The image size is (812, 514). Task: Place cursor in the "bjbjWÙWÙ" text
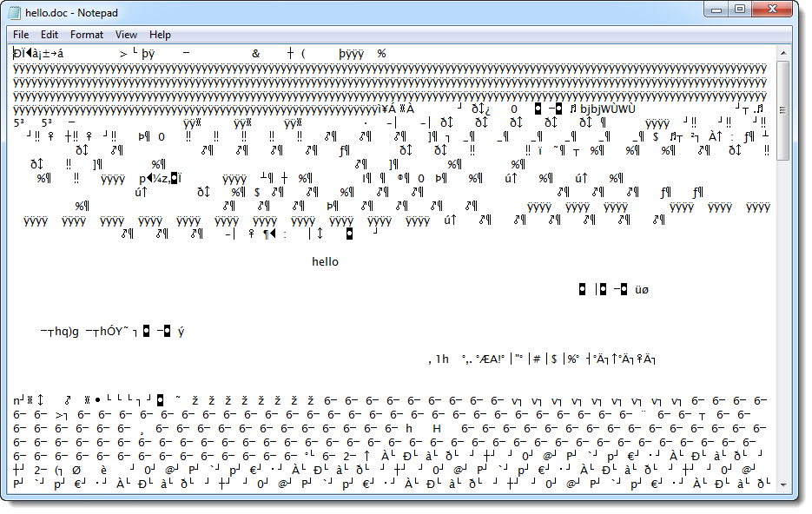point(607,109)
